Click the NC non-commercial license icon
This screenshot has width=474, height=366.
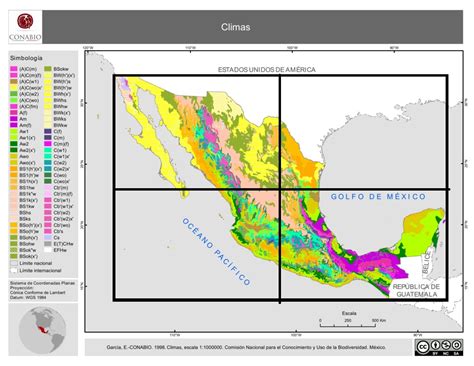click(x=446, y=345)
